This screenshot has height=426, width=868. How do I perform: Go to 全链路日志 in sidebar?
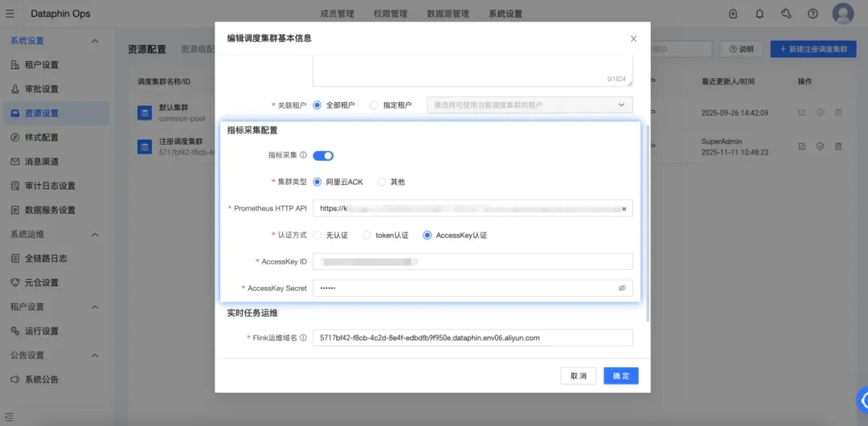tap(55, 259)
